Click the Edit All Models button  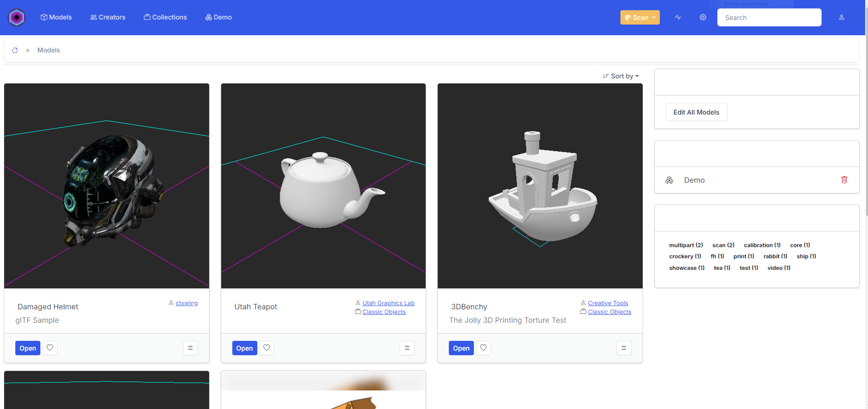pyautogui.click(x=696, y=112)
